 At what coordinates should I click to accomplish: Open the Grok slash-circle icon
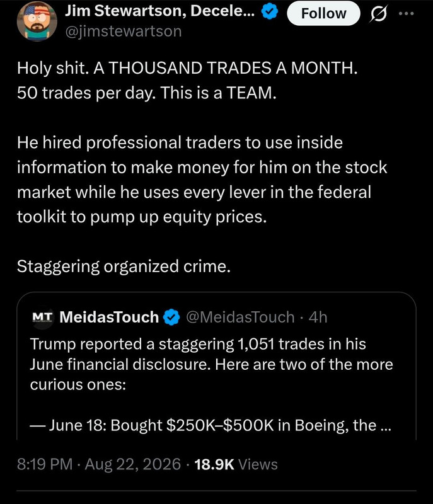tap(379, 14)
